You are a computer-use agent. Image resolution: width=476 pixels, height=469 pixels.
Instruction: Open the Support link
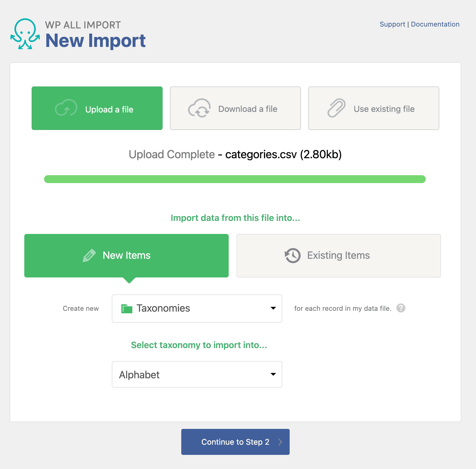point(392,24)
